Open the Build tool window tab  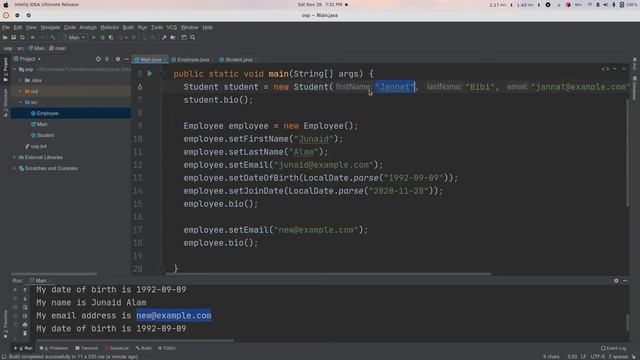(x=144, y=348)
